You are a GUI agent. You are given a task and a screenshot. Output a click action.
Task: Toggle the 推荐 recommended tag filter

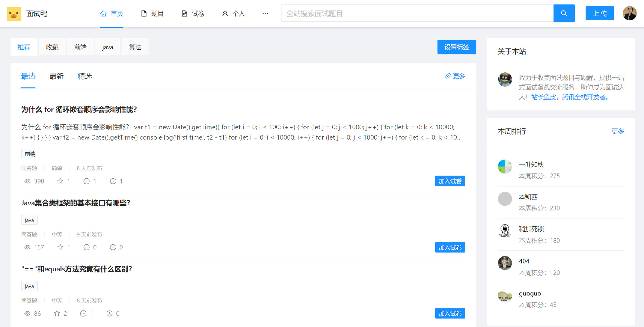pos(24,47)
